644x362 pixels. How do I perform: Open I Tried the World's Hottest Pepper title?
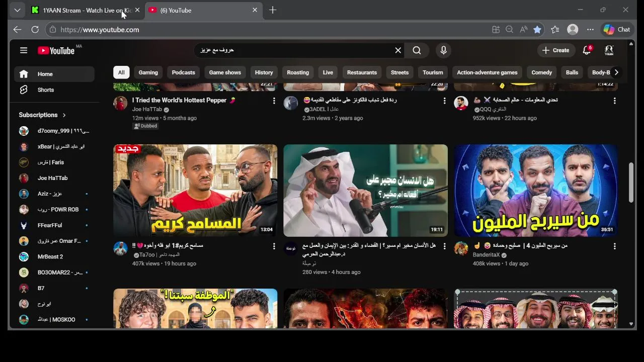[184, 100]
